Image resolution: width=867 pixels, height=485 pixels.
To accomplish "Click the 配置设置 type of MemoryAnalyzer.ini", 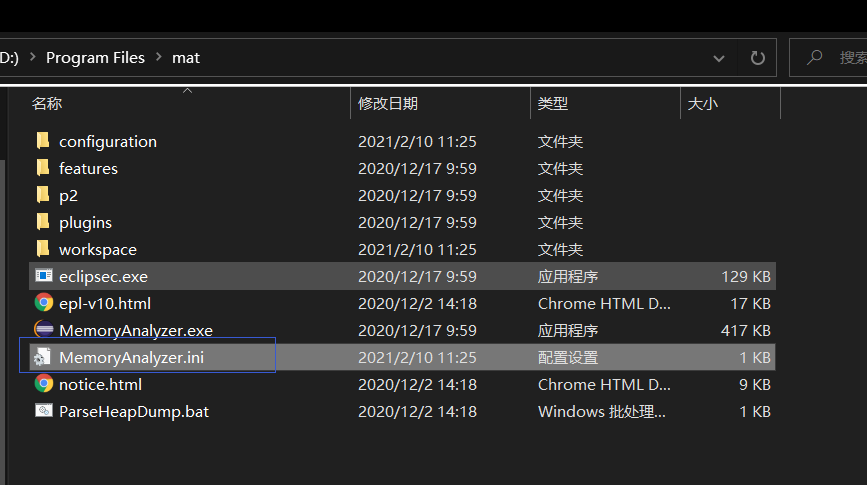I will (x=568, y=358).
